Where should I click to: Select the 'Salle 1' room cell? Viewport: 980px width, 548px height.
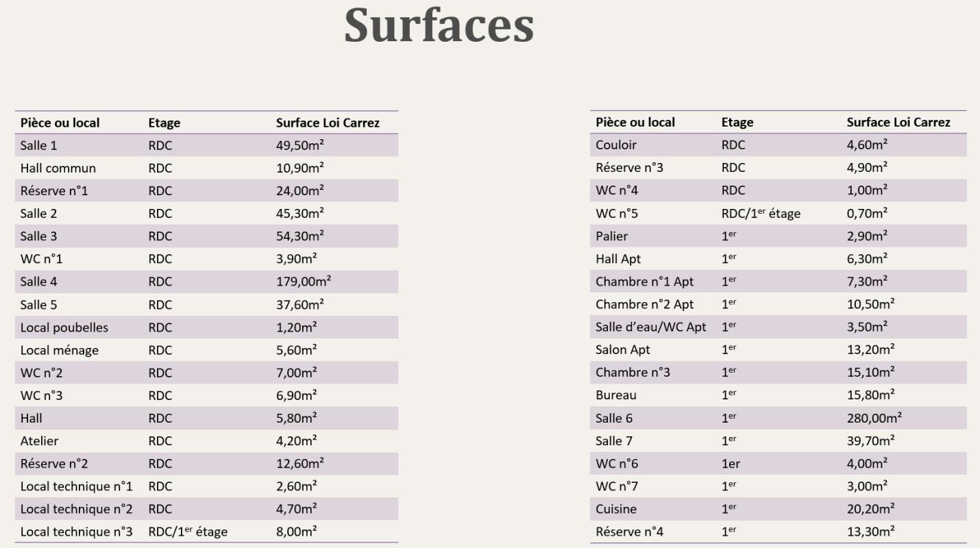pos(39,145)
